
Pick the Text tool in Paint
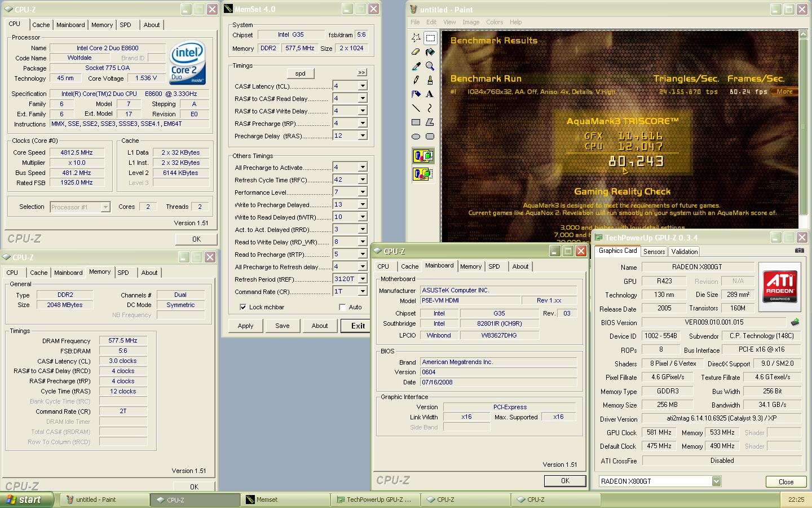[x=430, y=94]
